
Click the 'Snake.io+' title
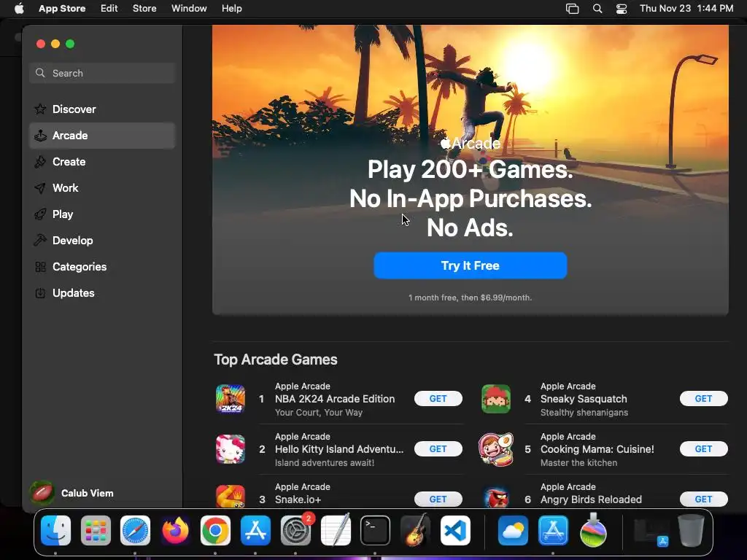(x=298, y=499)
